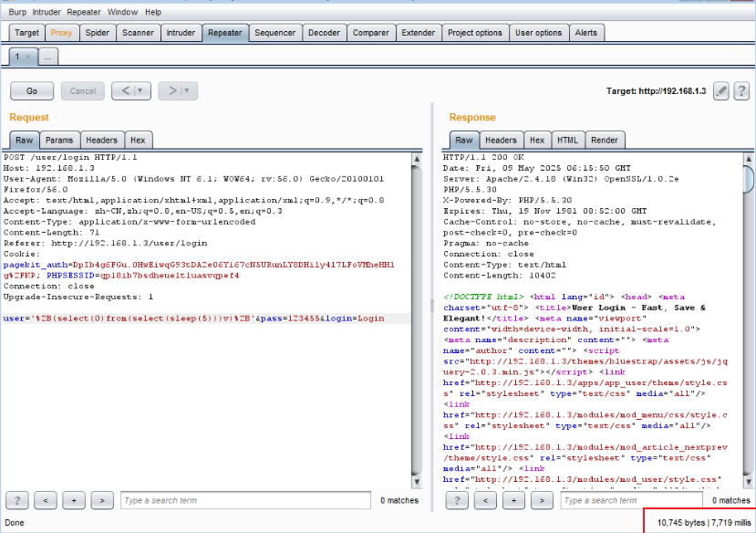Switch to the Sequencer tab
Viewport: 756px width, 533px height.
274,33
